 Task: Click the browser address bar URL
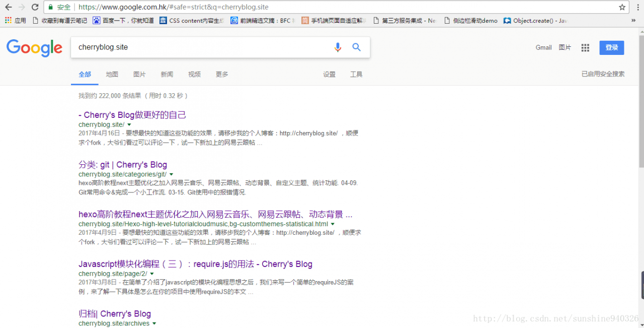point(174,7)
